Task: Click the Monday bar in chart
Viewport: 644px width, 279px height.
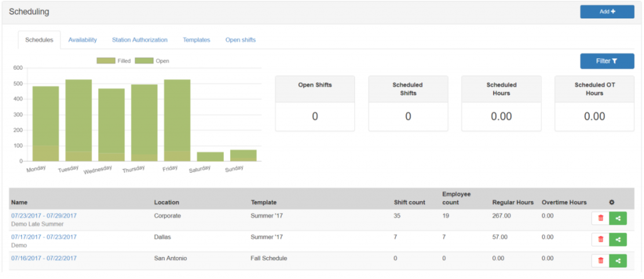Action: point(45,124)
